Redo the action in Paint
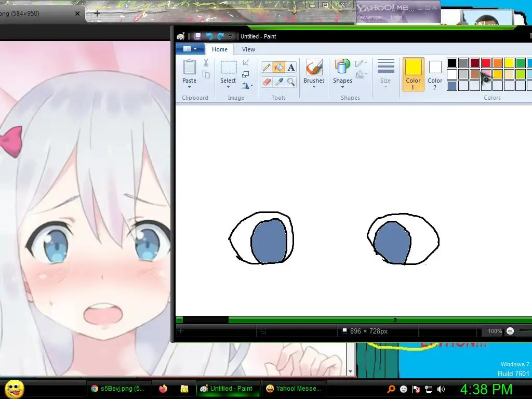Viewport: 532px width, 399px height. [x=220, y=36]
